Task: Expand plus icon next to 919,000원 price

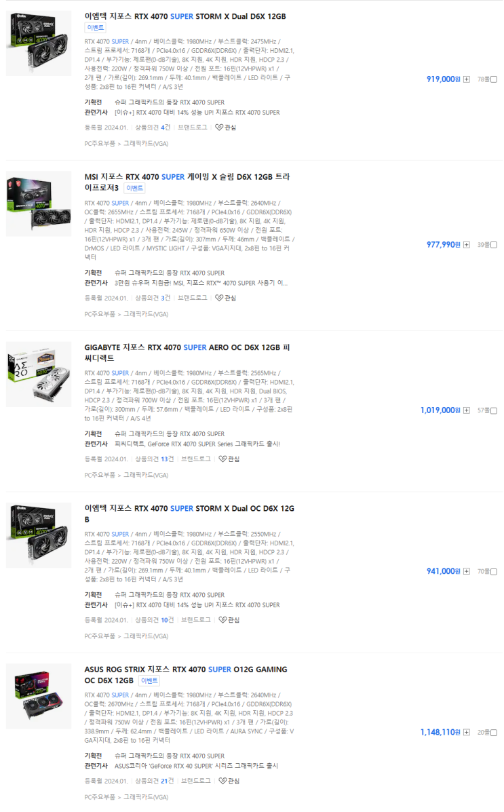Action: (x=467, y=79)
